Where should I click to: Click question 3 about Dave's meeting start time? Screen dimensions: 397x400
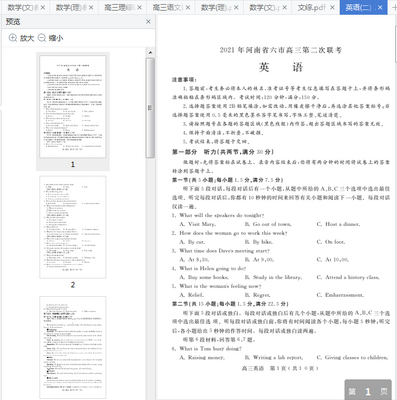(221, 251)
